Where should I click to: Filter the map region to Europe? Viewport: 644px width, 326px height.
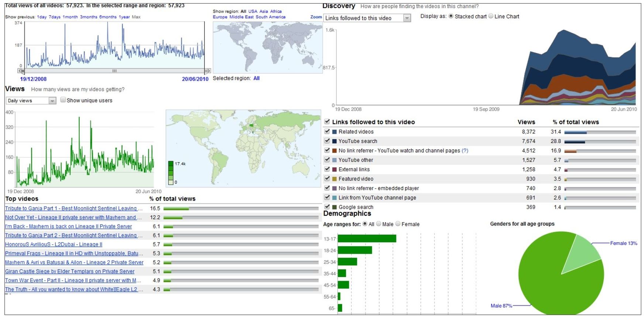coord(220,17)
